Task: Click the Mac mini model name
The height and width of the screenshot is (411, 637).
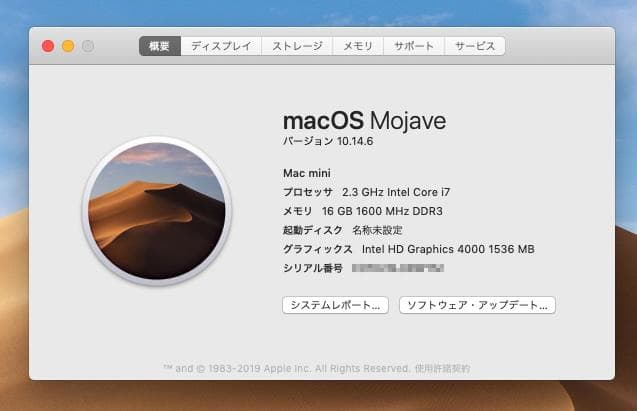Action: click(307, 173)
